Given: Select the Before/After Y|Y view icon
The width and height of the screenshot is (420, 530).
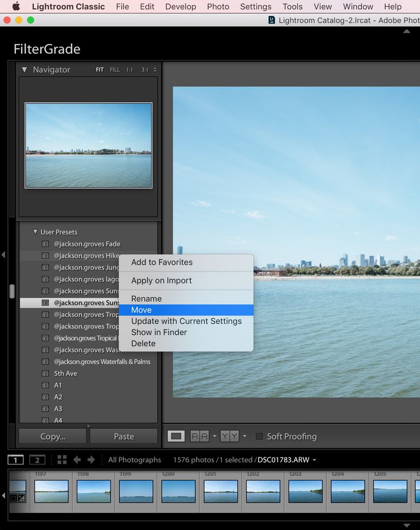Looking at the screenshot, I should pos(230,436).
